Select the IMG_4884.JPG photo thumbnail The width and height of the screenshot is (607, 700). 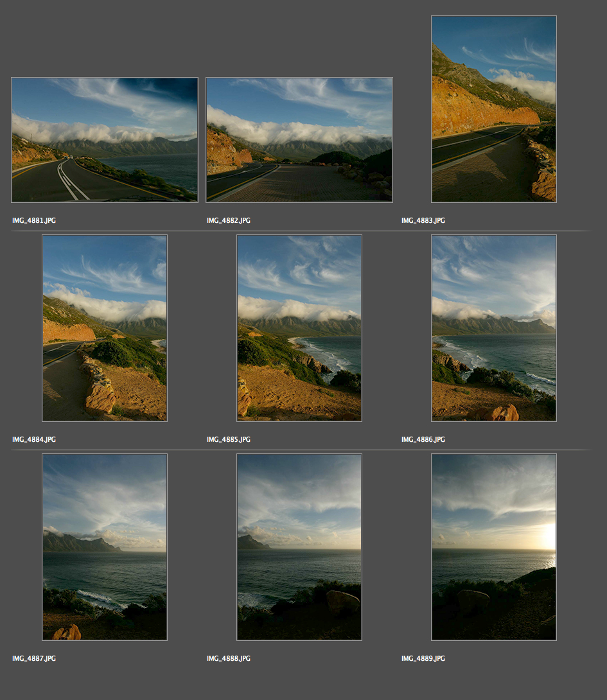tap(105, 328)
